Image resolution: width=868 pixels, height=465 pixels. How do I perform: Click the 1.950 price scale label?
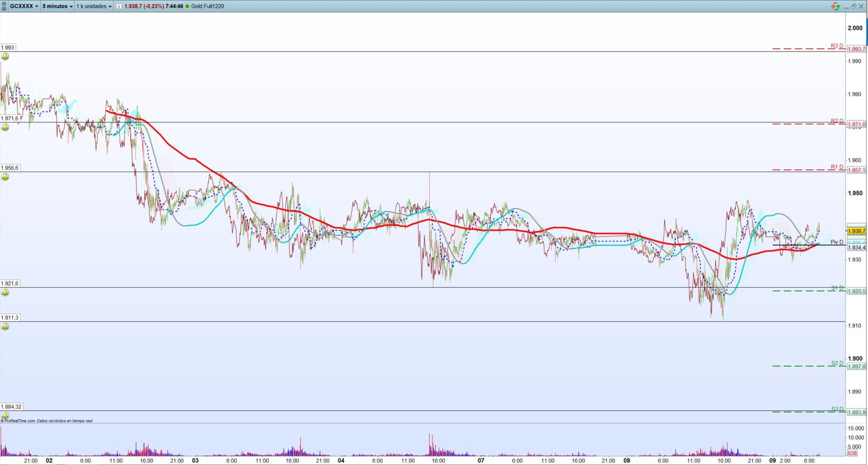855,193
